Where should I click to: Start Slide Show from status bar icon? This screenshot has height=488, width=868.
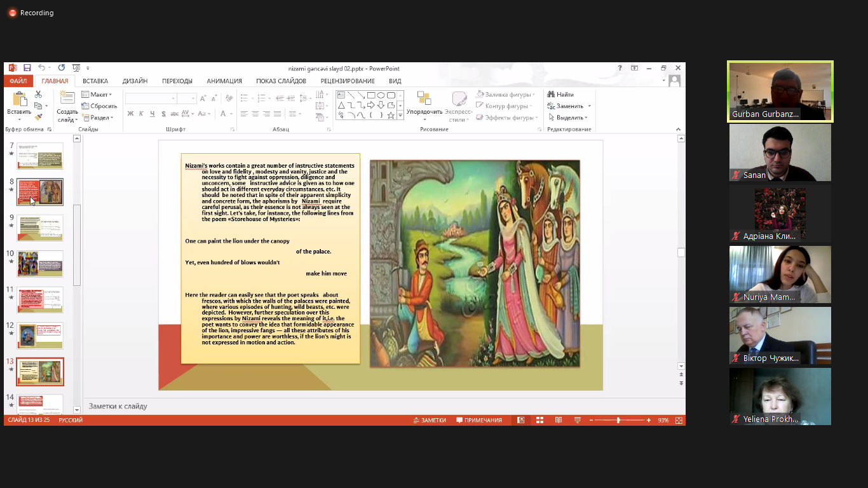click(578, 420)
